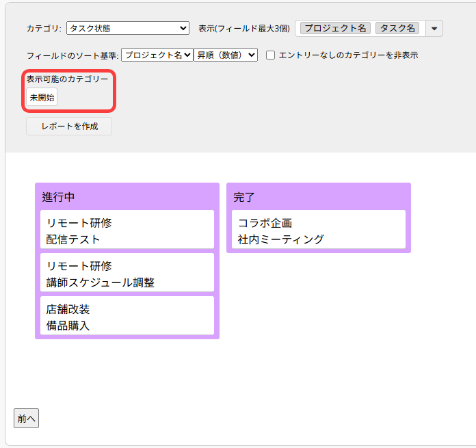
Task: Select the 未開始 category chip
Action: pos(42,97)
